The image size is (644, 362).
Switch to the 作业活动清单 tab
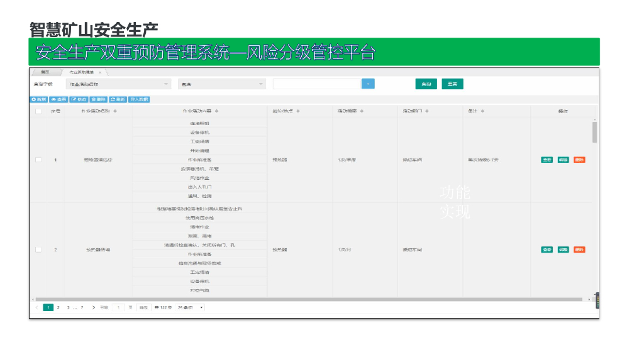pyautogui.click(x=81, y=72)
